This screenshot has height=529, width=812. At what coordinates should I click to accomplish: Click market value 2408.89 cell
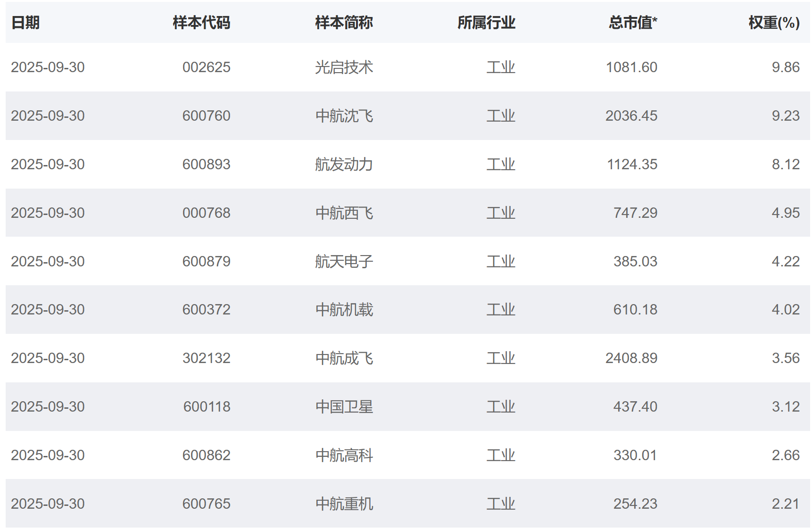tap(631, 358)
